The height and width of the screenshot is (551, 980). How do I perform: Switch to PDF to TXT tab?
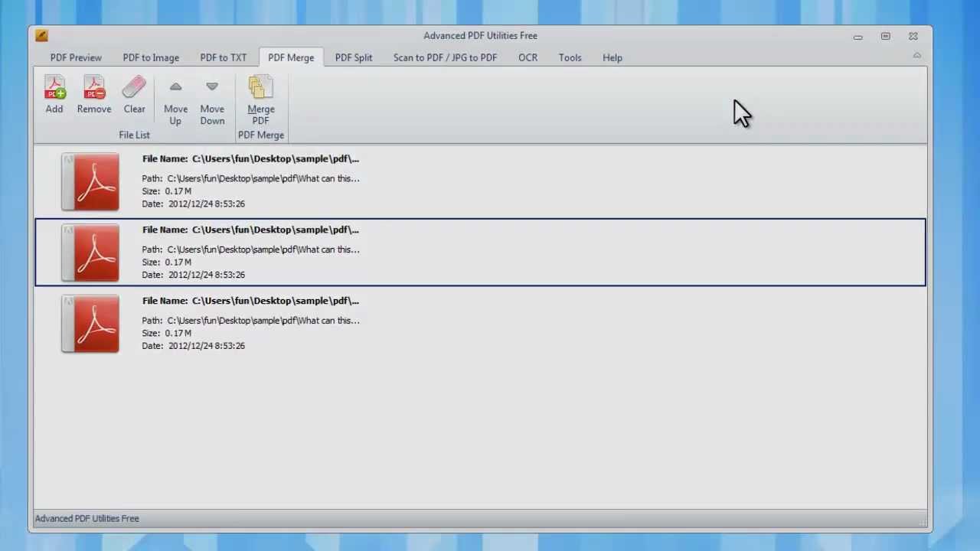[x=224, y=57]
